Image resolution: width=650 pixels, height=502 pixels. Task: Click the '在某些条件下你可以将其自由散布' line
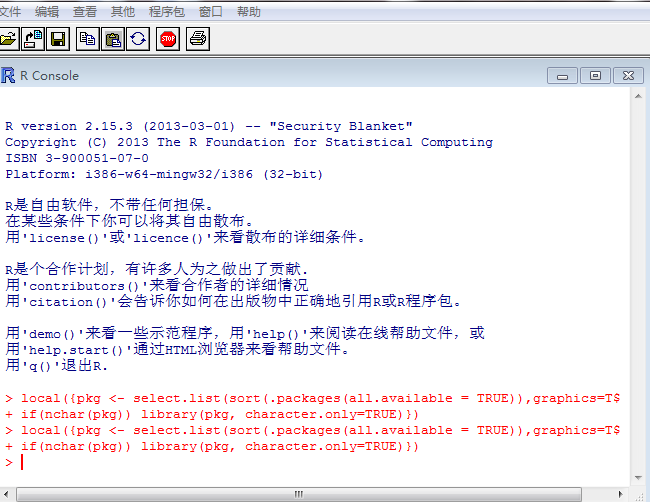pyautogui.click(x=129, y=221)
